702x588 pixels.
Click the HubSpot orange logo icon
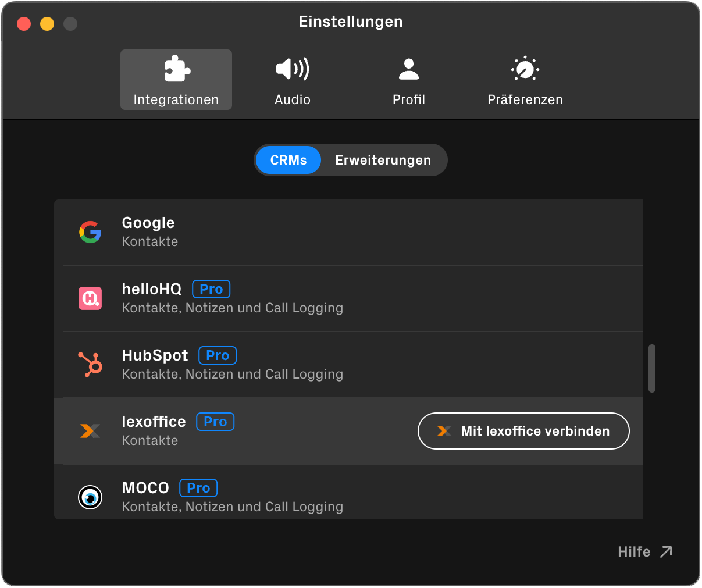[90, 365]
